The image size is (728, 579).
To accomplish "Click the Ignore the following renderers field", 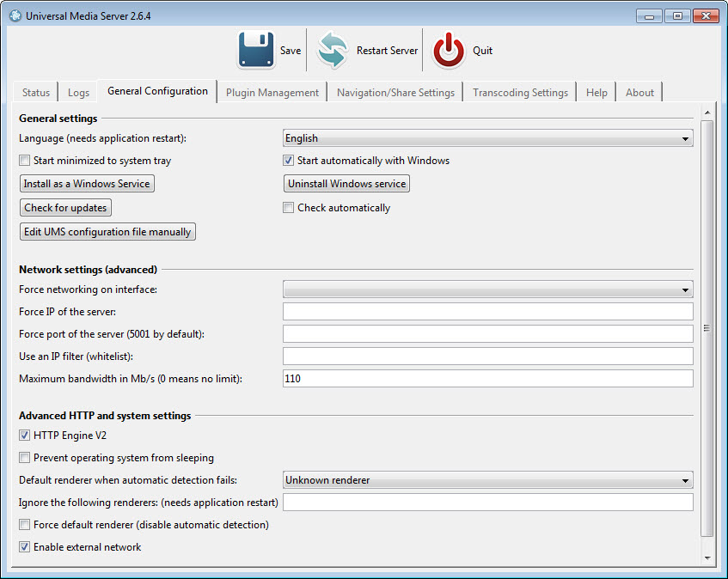I will [488, 503].
